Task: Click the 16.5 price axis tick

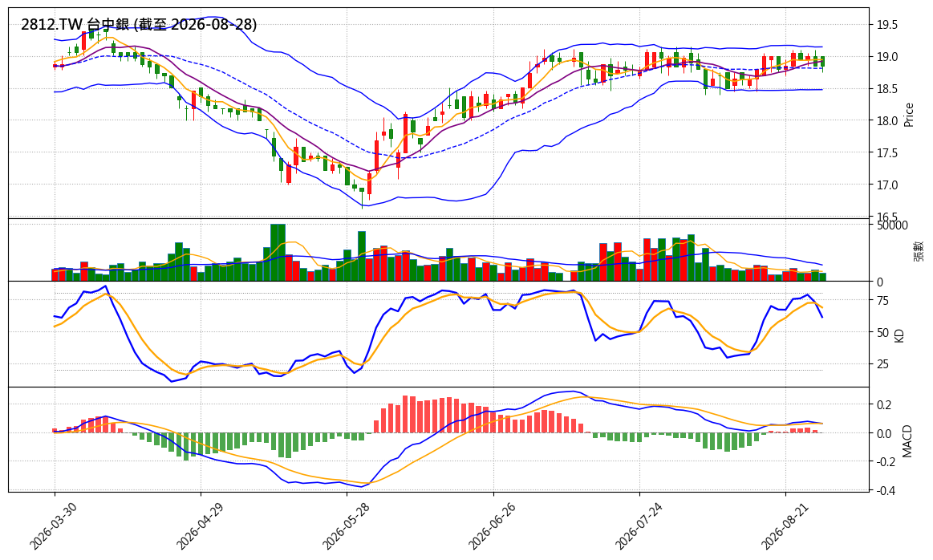Action: click(x=886, y=217)
